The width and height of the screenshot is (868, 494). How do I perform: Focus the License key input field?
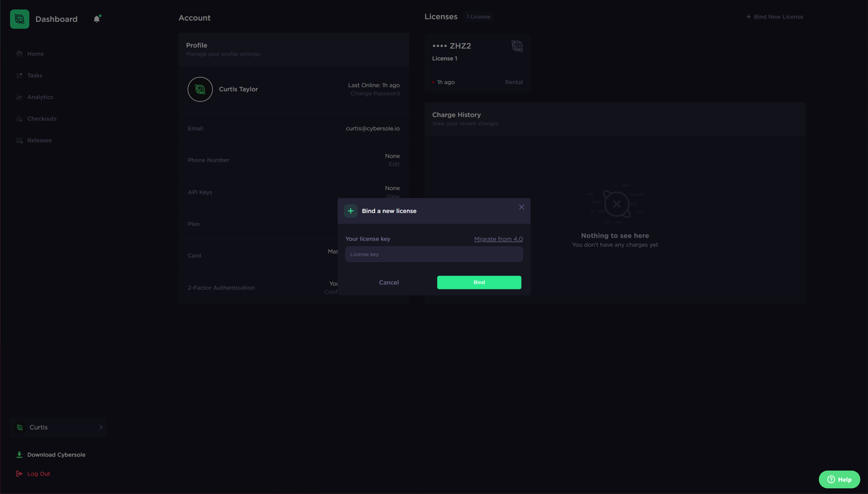pos(434,254)
